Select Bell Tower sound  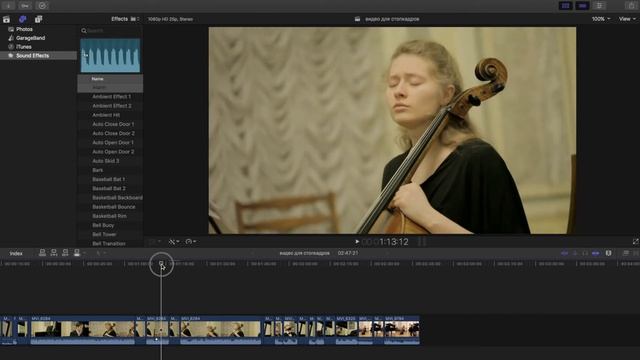[x=104, y=234]
